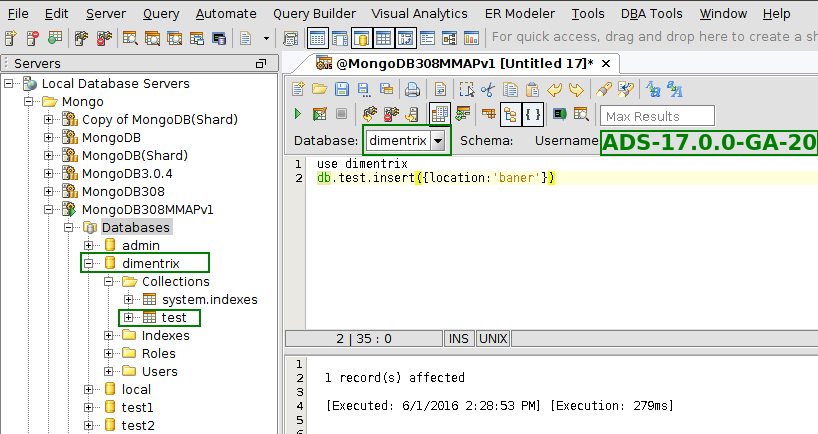Click the Servers panel restore button
Viewport: 818px width, 434px height.
[x=261, y=64]
